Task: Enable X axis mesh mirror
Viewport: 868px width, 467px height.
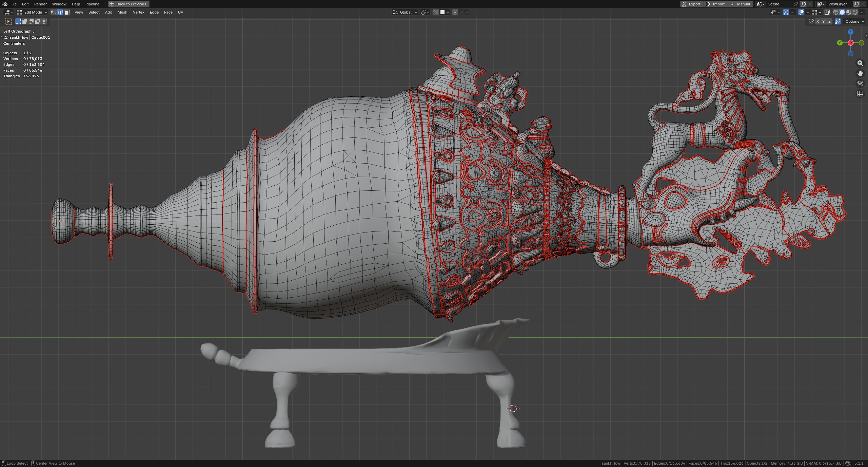Action: point(817,21)
